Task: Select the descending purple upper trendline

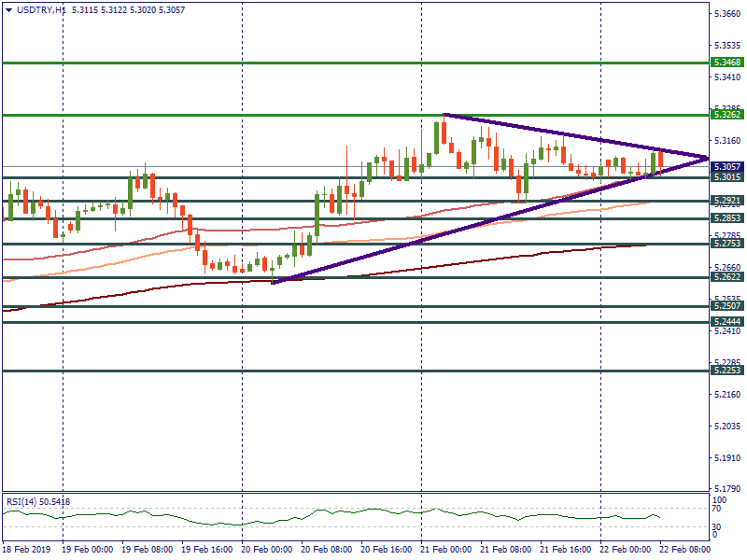Action: tap(560, 133)
